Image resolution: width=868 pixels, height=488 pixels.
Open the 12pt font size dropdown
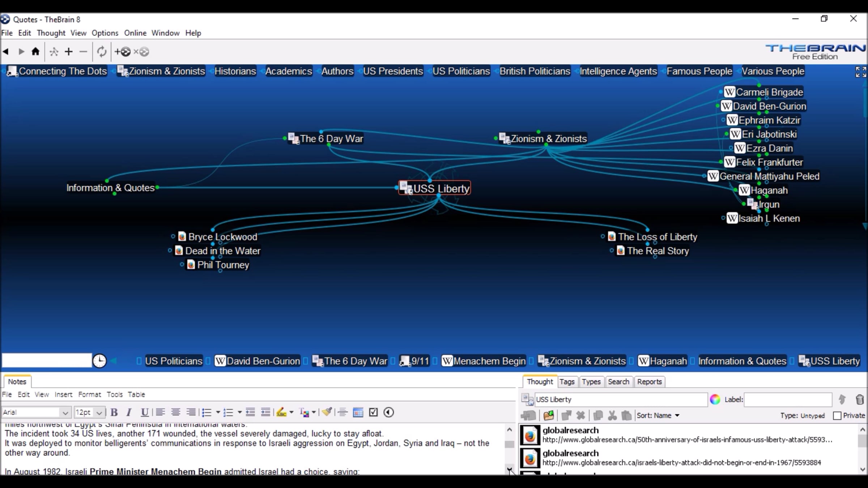(x=99, y=412)
